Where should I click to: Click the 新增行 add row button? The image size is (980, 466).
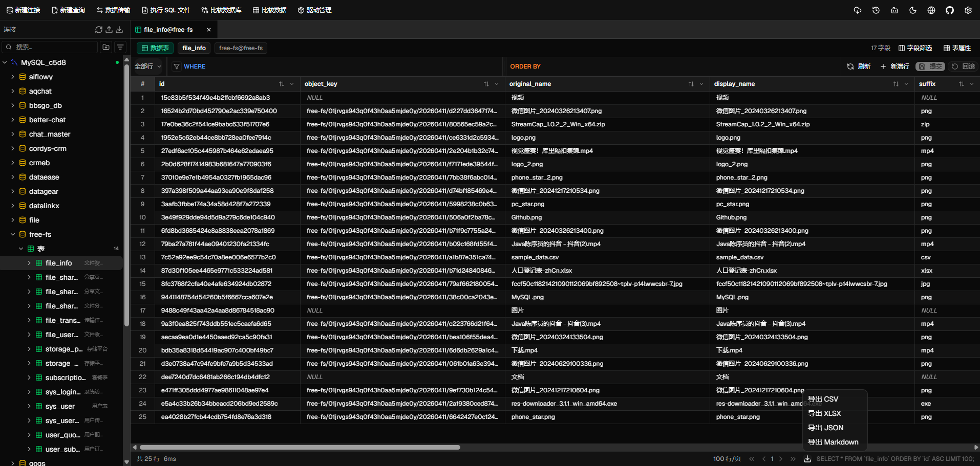[894, 66]
